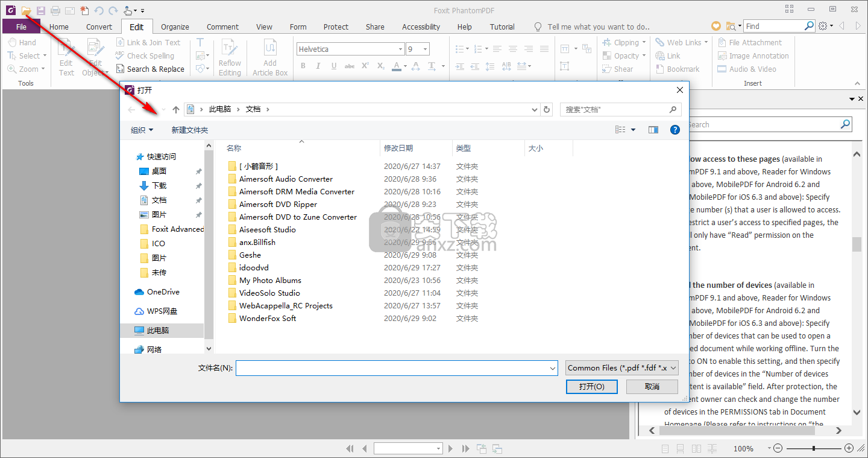Open the font name Helvetica dropdown

(x=401, y=49)
